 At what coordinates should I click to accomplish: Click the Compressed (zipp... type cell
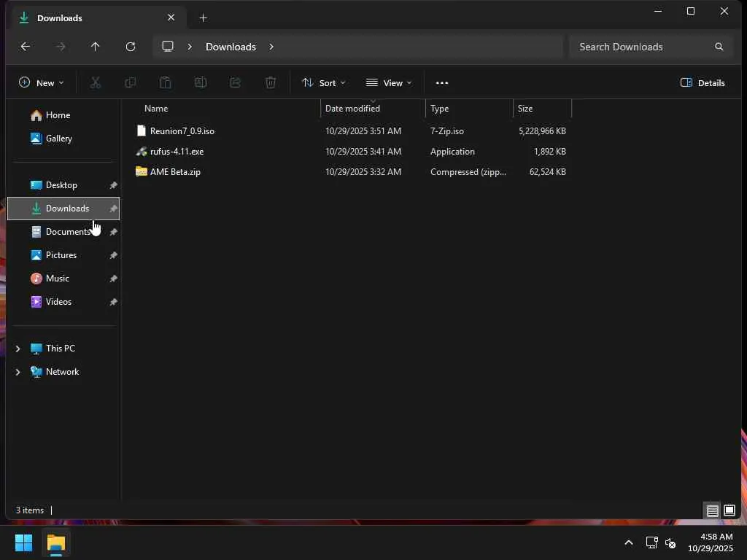click(x=468, y=172)
